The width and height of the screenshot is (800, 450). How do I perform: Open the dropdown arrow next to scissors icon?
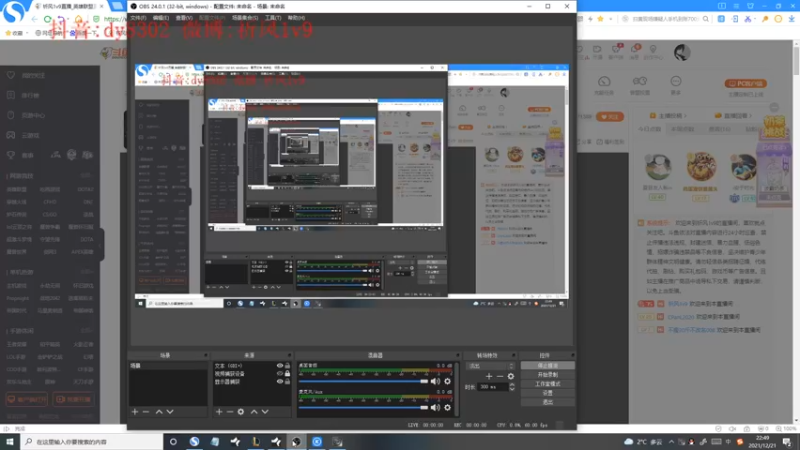756,19
